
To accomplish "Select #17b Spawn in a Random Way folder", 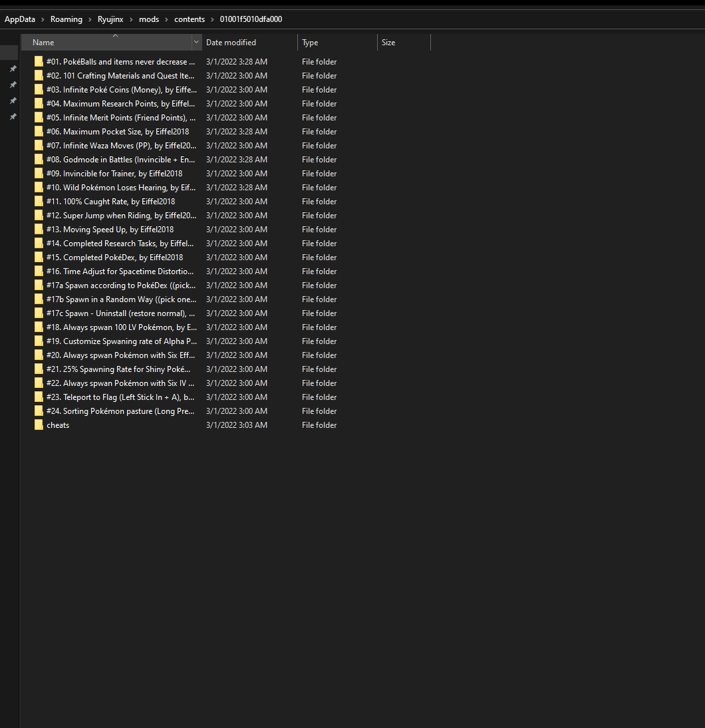I will (121, 299).
